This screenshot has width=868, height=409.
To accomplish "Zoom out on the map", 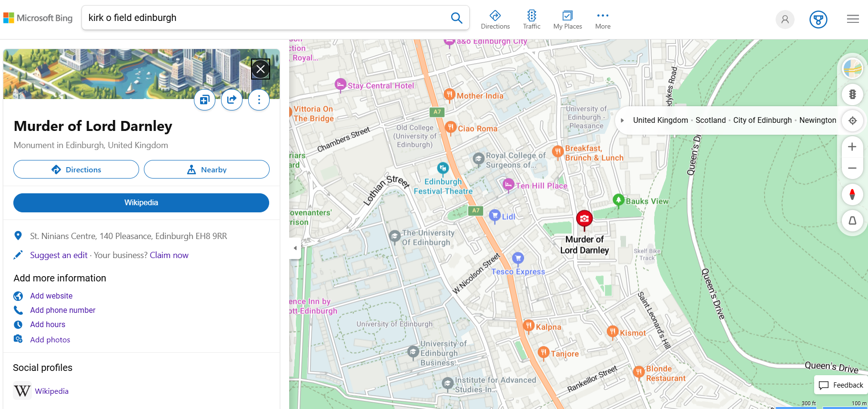I will coord(852,168).
